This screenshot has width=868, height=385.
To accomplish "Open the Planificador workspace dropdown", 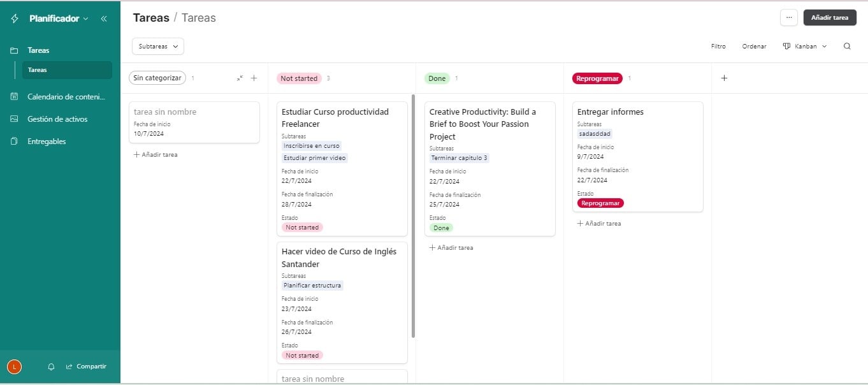I will pyautogui.click(x=59, y=18).
